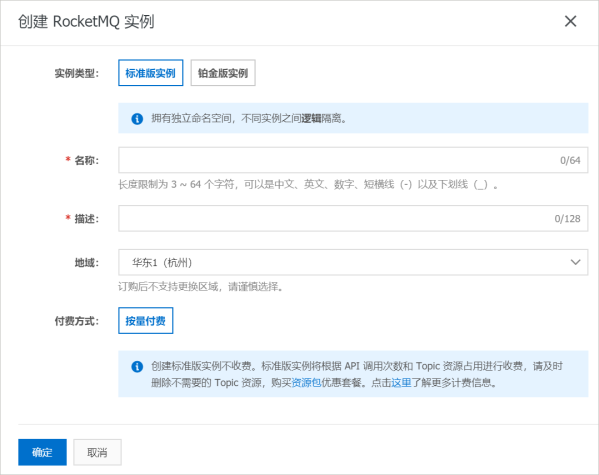Open the 资源包 link
Screen dimensions: 599x475
tap(306, 383)
